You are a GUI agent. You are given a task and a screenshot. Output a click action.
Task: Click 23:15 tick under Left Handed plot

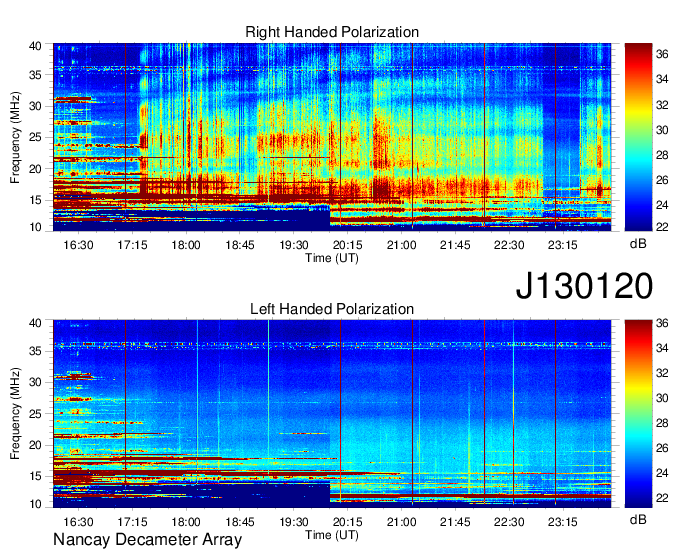[563, 522]
